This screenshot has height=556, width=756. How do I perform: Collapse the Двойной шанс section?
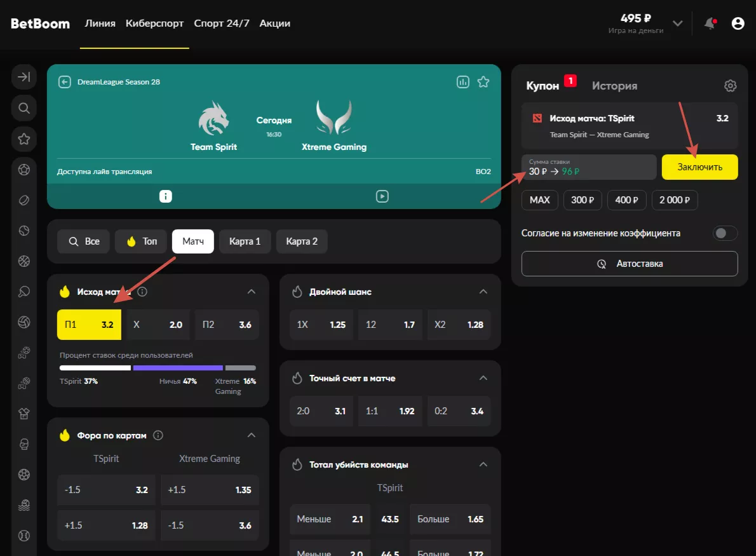pyautogui.click(x=483, y=292)
